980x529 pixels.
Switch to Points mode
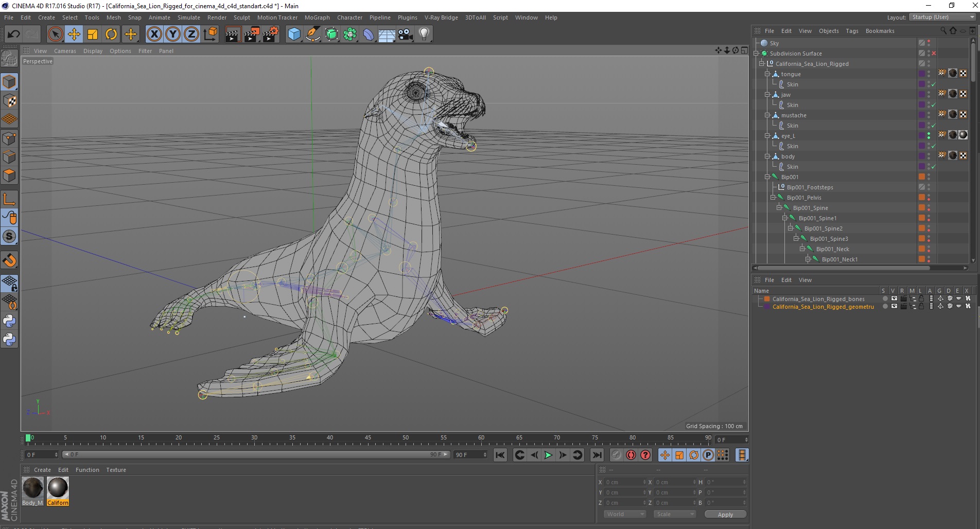coord(9,138)
